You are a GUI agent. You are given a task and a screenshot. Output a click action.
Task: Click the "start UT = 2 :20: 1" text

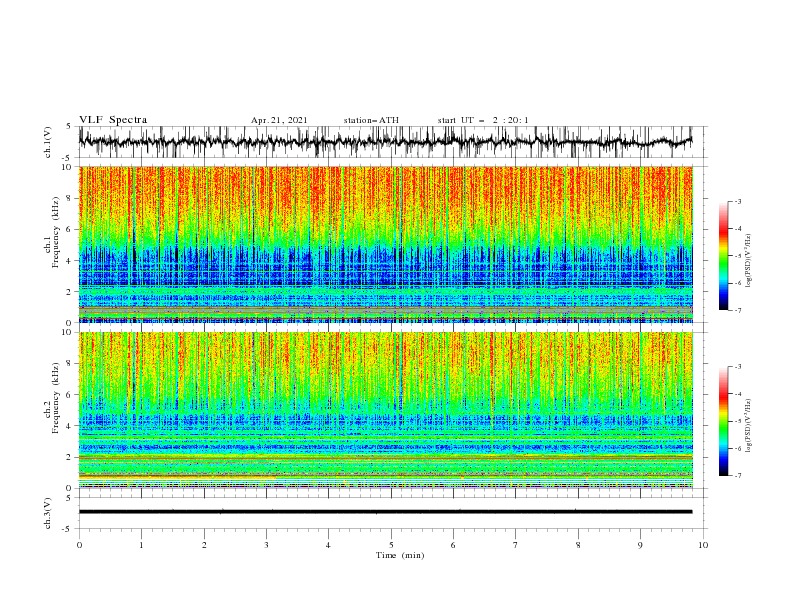tap(483, 120)
